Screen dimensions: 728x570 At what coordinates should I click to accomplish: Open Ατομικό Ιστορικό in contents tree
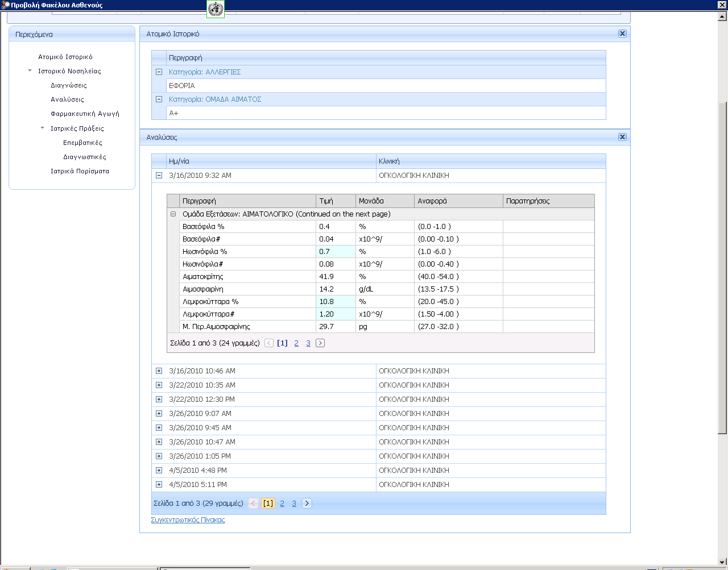(x=65, y=57)
